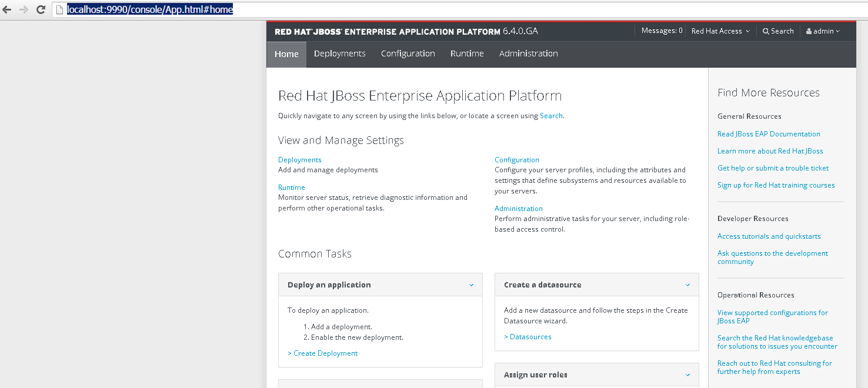Switch to the Deployments tab
The width and height of the screenshot is (868, 388).
(x=339, y=53)
